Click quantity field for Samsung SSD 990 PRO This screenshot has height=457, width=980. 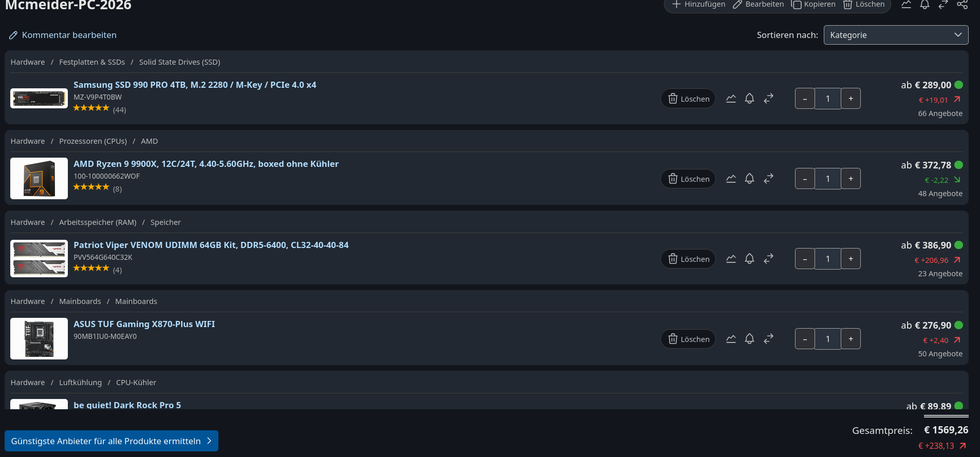(x=828, y=99)
